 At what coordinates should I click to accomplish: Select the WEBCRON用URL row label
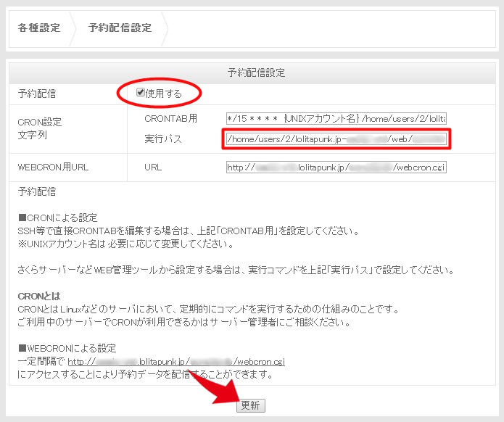[53, 167]
